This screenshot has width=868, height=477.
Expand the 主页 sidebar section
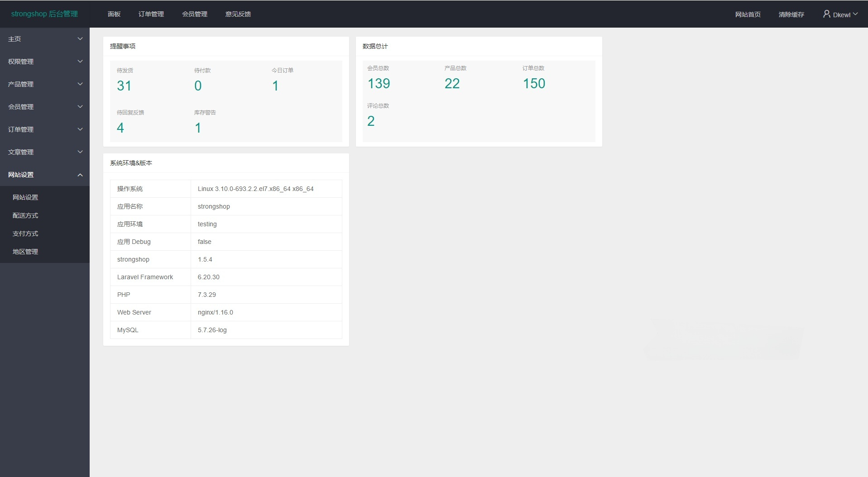click(44, 39)
